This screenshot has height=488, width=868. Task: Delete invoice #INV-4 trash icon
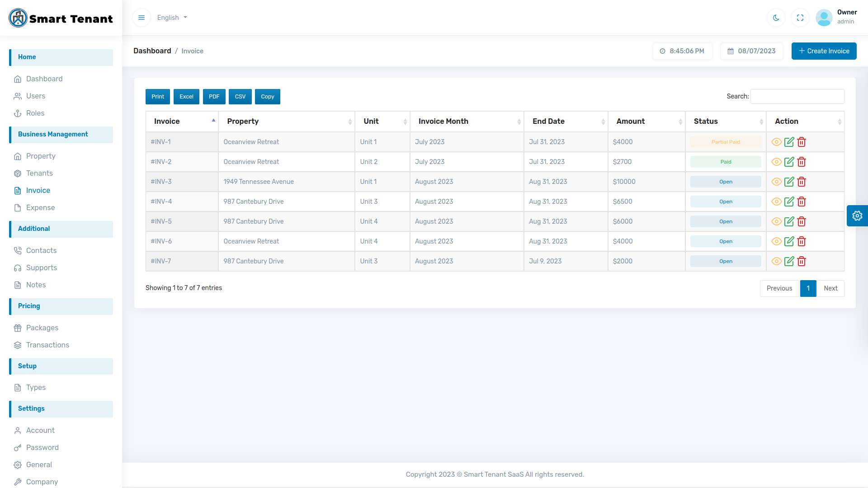pyautogui.click(x=802, y=202)
